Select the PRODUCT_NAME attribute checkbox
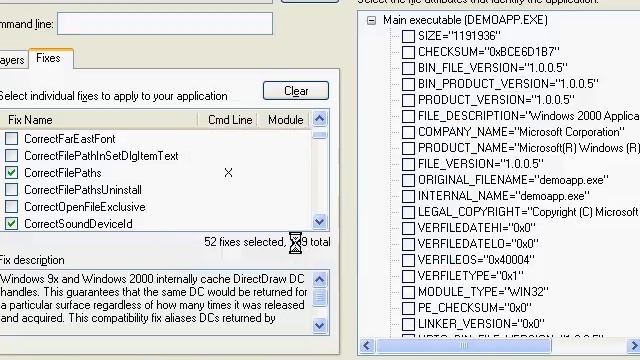 pos(408,148)
